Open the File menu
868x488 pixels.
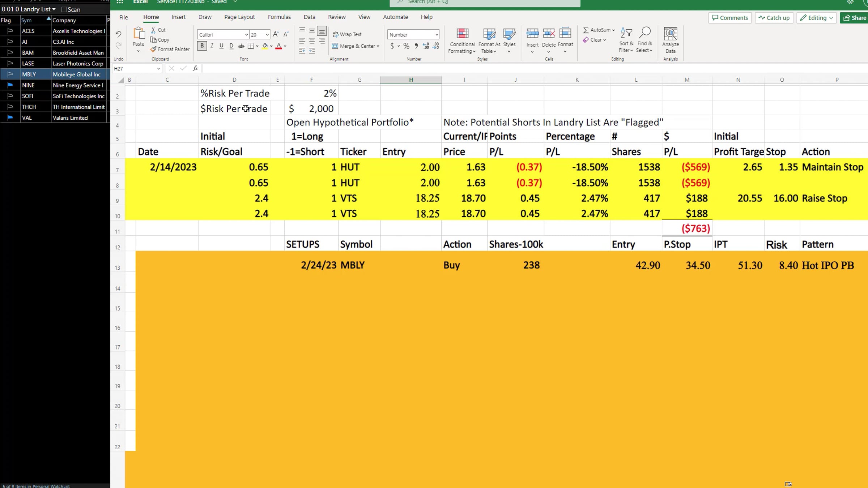[124, 17]
